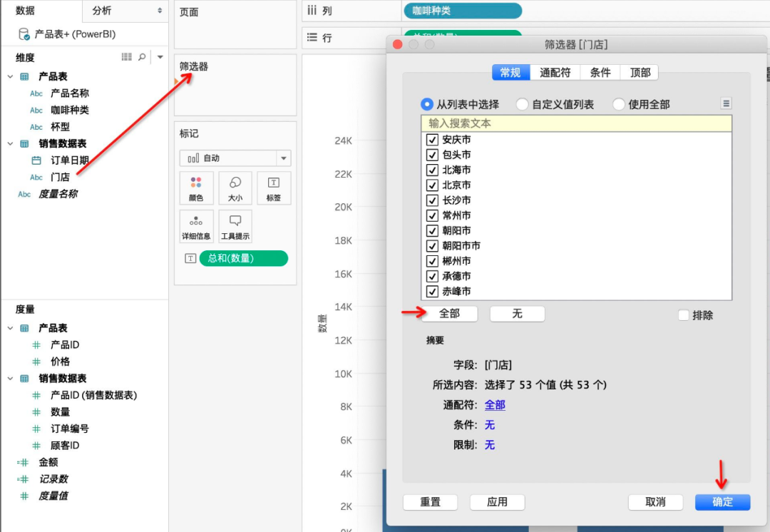This screenshot has width=770, height=532.
Task: Click the 确定 button to confirm filter
Action: click(722, 502)
